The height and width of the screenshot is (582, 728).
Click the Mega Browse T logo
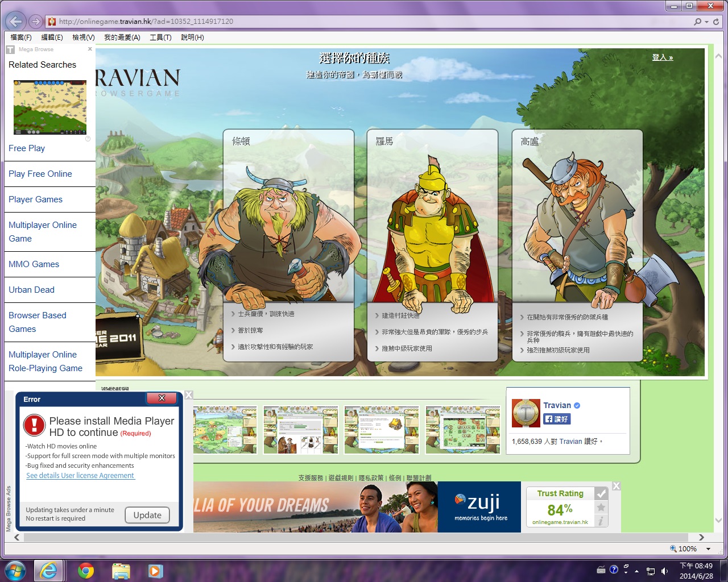[x=10, y=49]
